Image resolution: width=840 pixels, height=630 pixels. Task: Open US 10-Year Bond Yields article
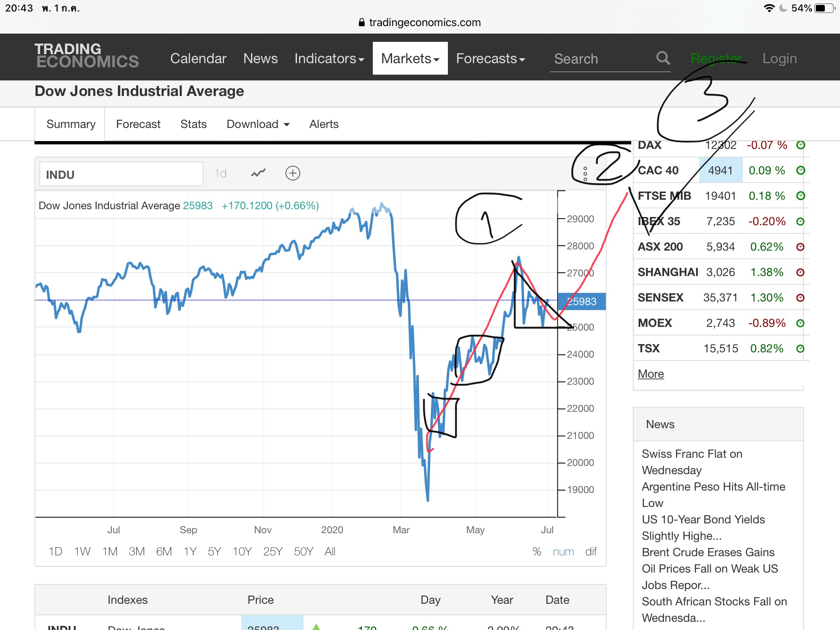[x=703, y=527]
